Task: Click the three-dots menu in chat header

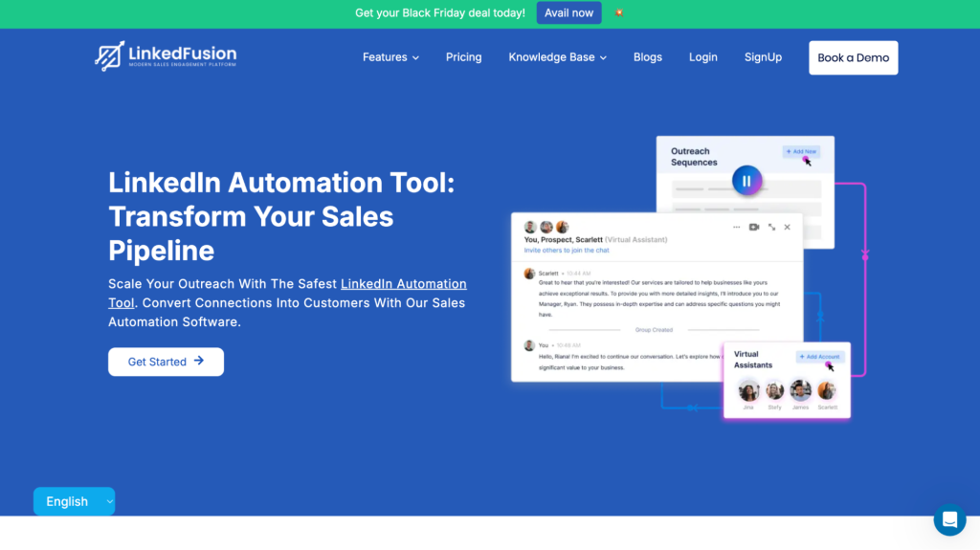Action: point(736,227)
